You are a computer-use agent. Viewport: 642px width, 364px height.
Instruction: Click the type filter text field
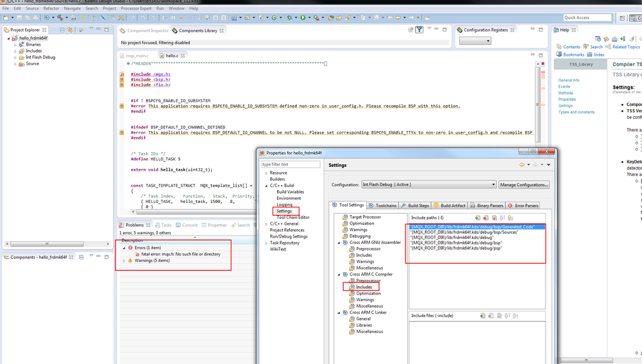[x=290, y=164]
